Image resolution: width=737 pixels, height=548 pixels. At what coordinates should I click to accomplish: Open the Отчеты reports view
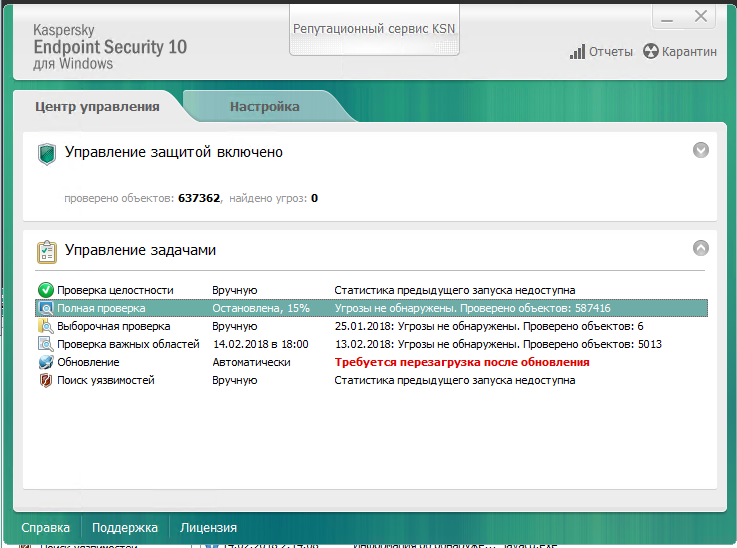click(601, 52)
